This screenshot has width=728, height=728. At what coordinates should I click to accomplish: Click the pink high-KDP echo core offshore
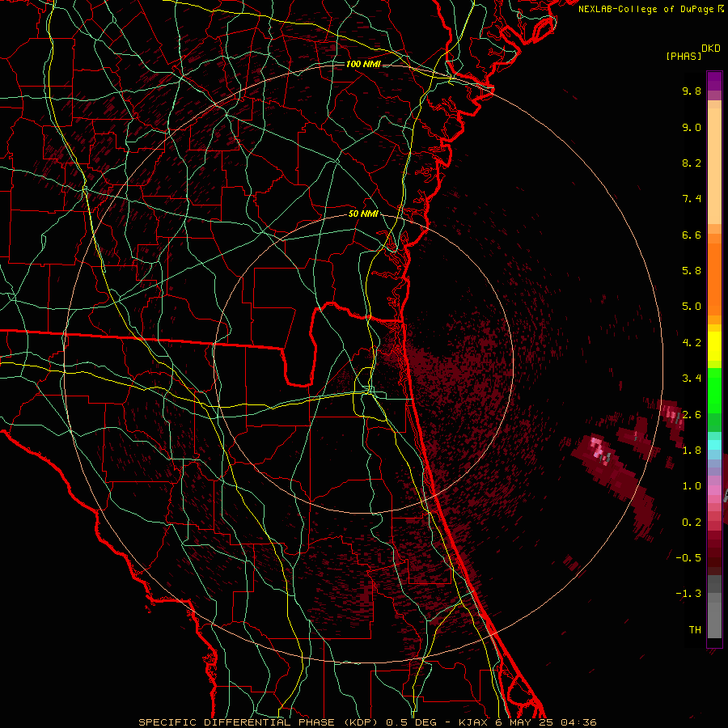click(599, 448)
